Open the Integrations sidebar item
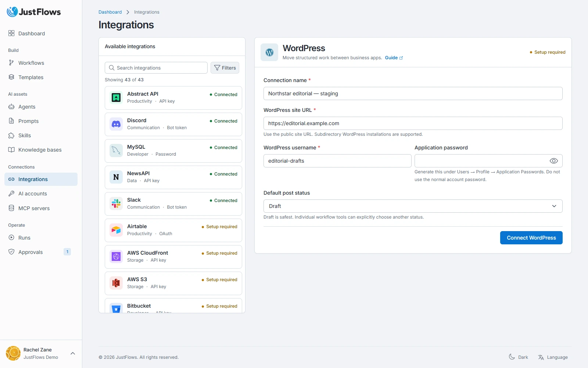This screenshot has height=368, width=588. (41, 179)
